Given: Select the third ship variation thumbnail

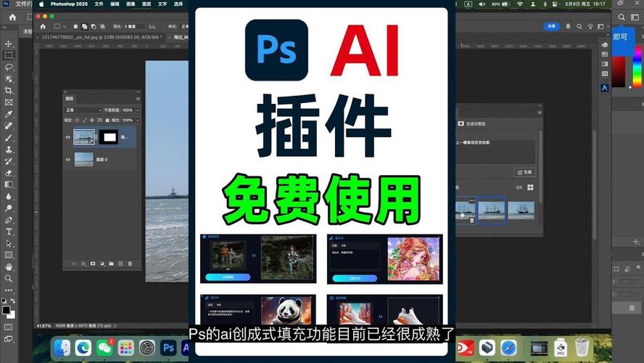Looking at the screenshot, I should pyautogui.click(x=521, y=210).
